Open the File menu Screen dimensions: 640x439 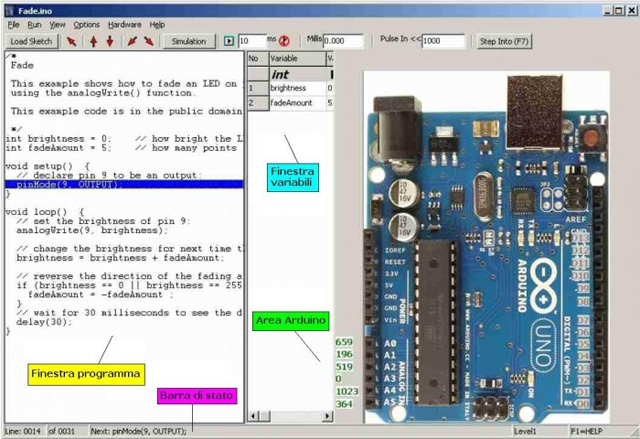14,23
